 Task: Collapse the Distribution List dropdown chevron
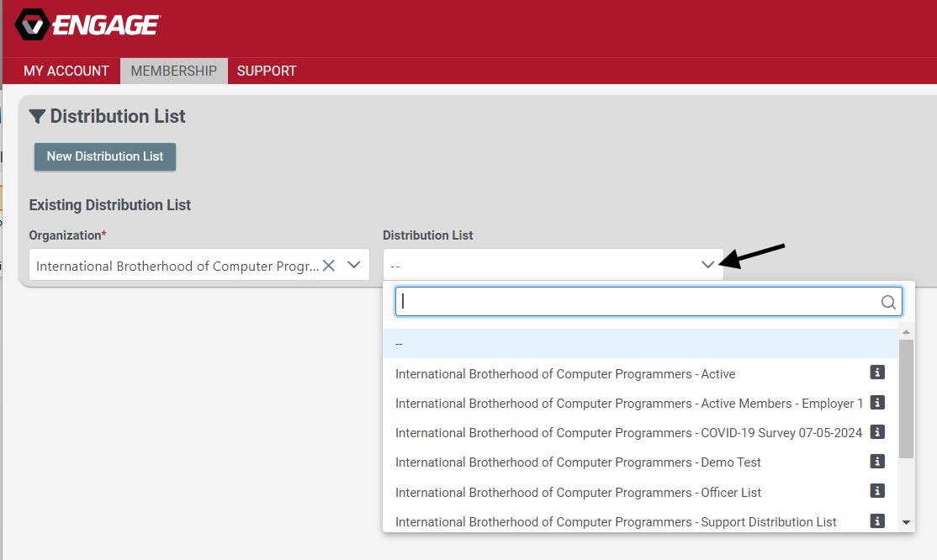707,265
